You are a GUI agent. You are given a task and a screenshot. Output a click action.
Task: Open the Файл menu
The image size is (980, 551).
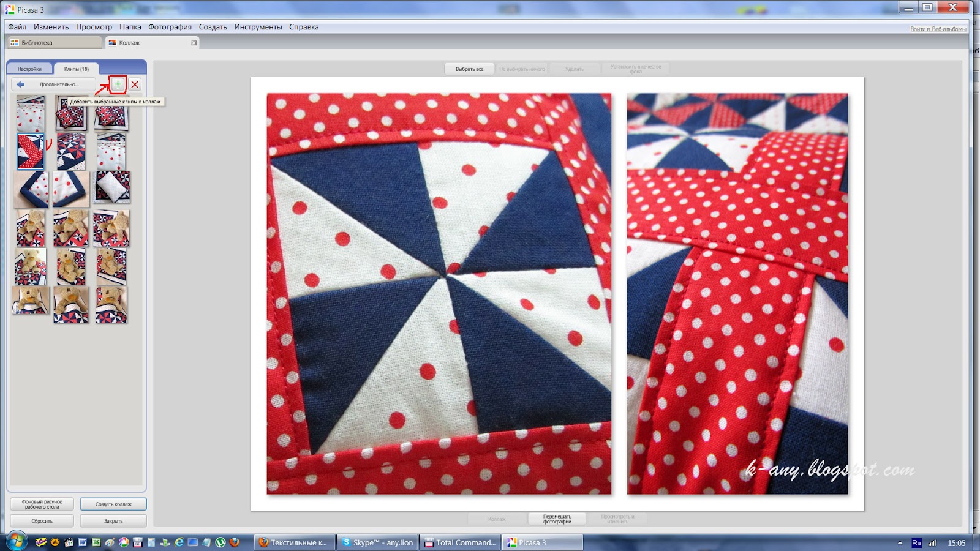(17, 27)
